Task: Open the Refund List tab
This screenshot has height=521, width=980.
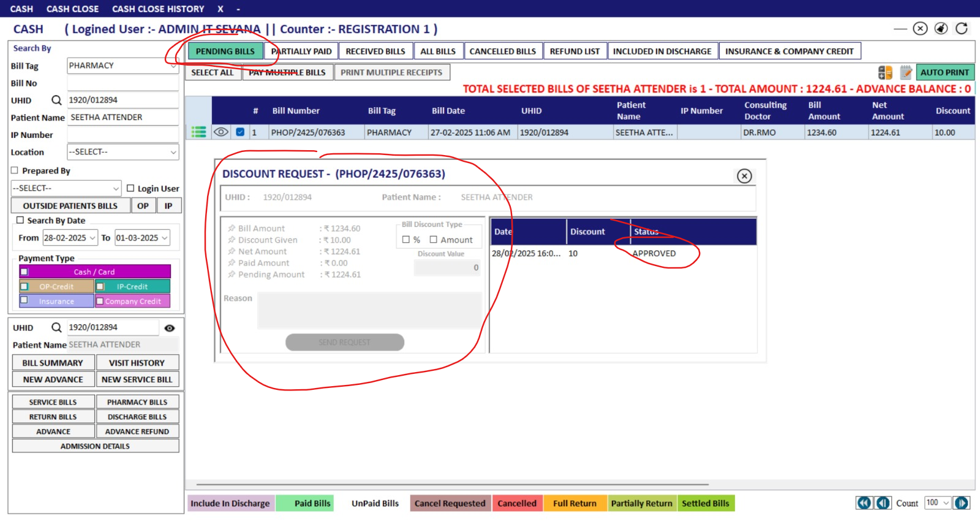Action: pyautogui.click(x=575, y=51)
